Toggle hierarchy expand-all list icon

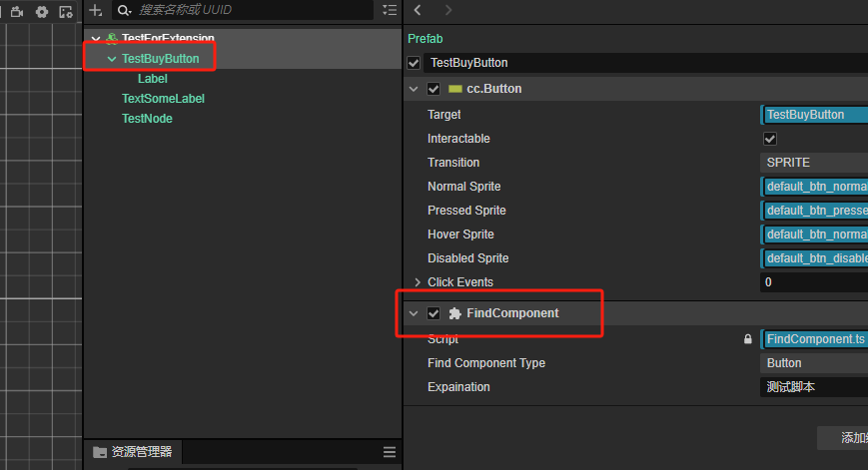point(390,10)
